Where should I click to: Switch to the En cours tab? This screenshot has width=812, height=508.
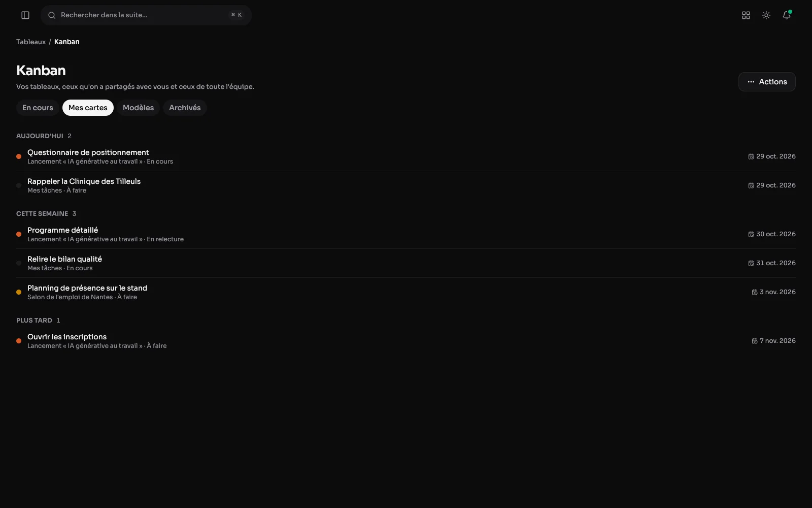(38, 108)
